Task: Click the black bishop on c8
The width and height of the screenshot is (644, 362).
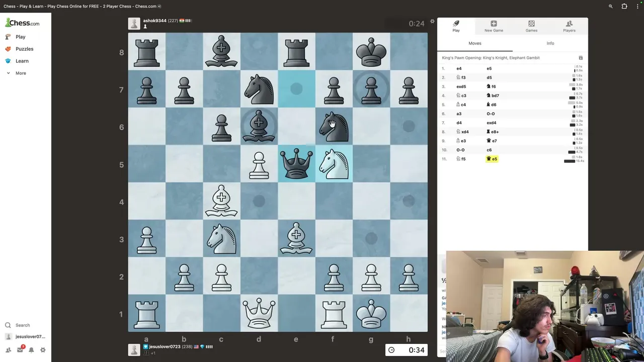Action: [x=221, y=52]
